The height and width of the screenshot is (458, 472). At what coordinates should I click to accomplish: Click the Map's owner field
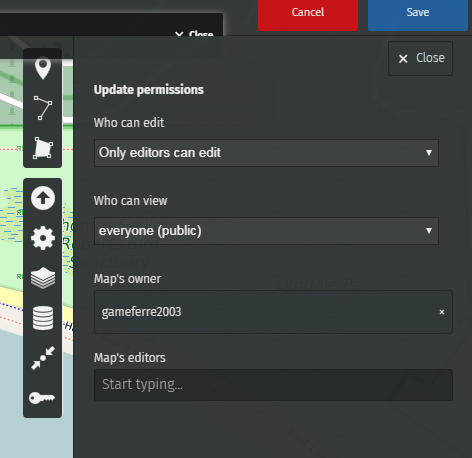(273, 312)
